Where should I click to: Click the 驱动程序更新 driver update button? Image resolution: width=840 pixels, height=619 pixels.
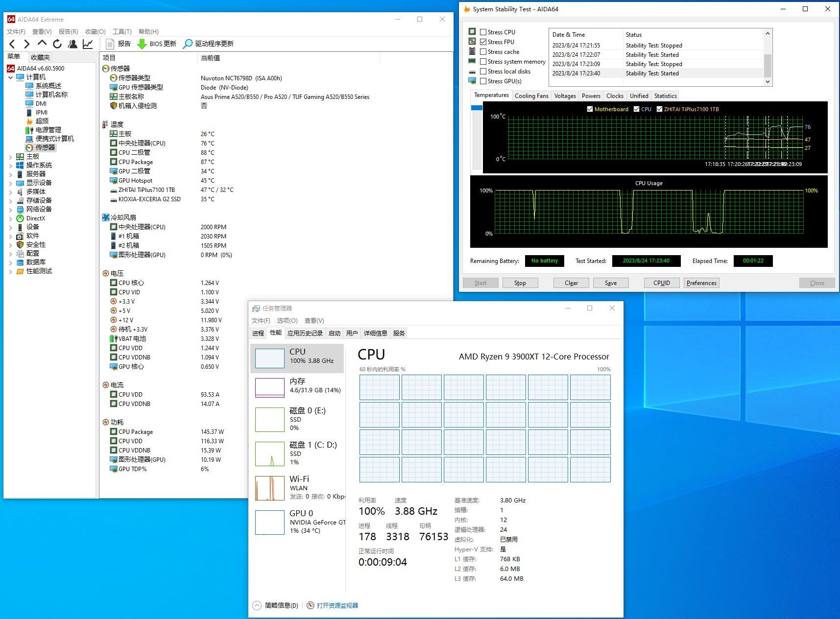coord(208,44)
